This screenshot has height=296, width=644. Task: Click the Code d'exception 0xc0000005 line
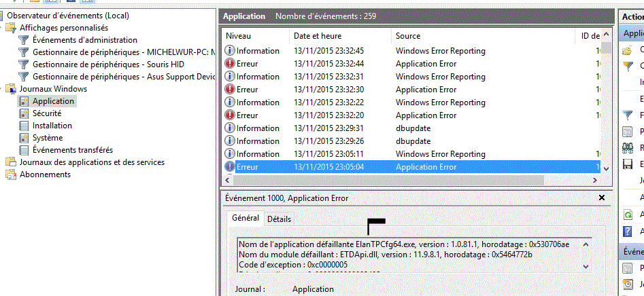(293, 265)
